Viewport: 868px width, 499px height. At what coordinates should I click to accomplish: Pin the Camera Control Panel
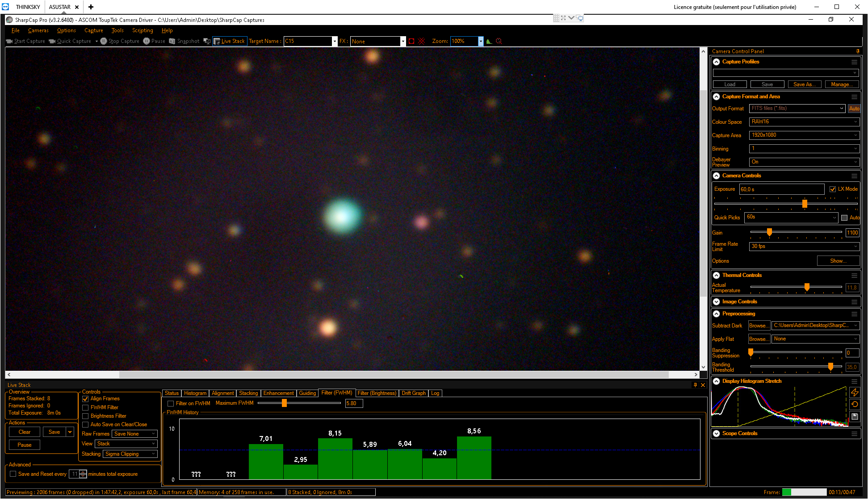click(x=858, y=51)
